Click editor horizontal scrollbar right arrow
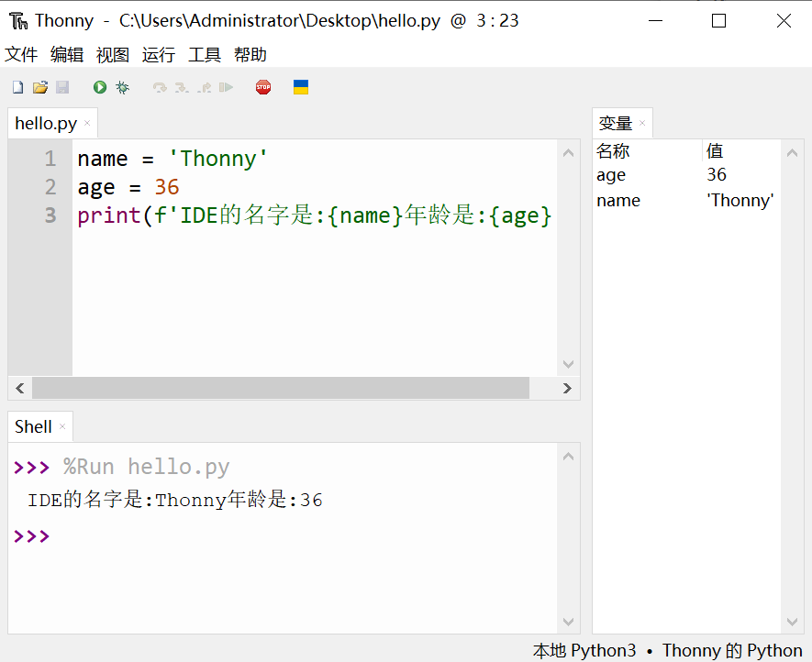The height and width of the screenshot is (662, 812). [x=568, y=388]
